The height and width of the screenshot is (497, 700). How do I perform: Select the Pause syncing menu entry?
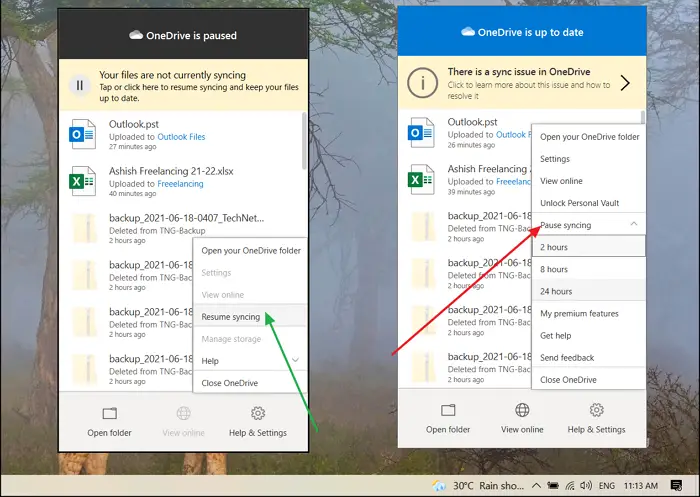(588, 225)
